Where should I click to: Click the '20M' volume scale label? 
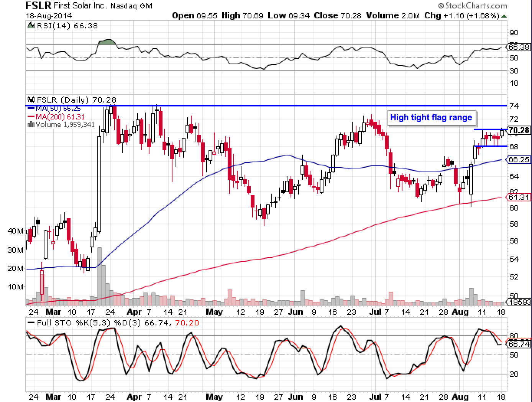point(15,269)
